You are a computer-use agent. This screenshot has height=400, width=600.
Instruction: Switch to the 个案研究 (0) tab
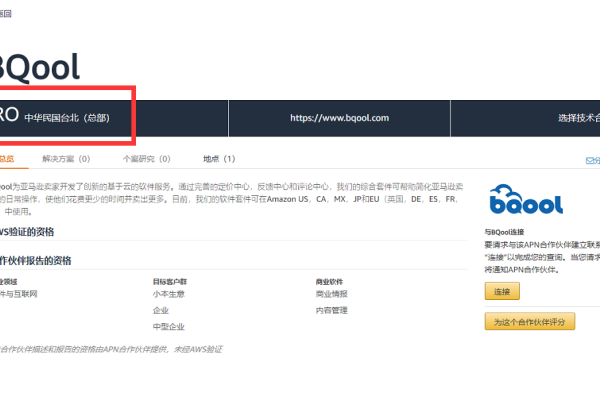coord(147,159)
